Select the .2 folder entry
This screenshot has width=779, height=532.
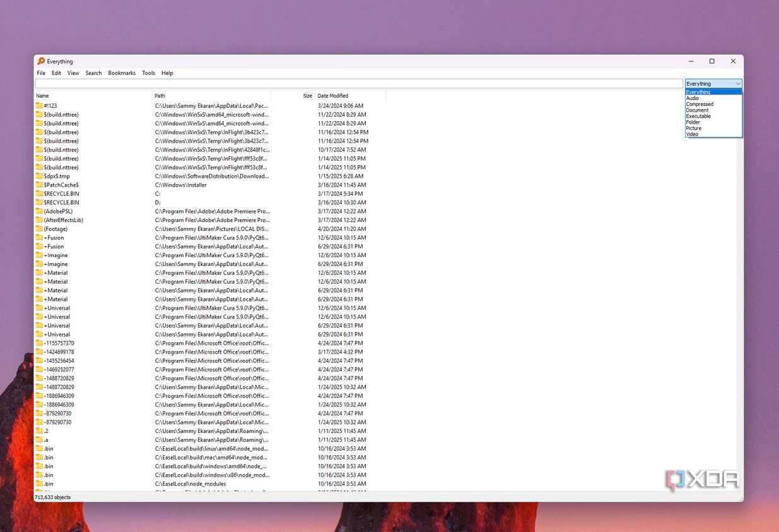pyautogui.click(x=46, y=431)
